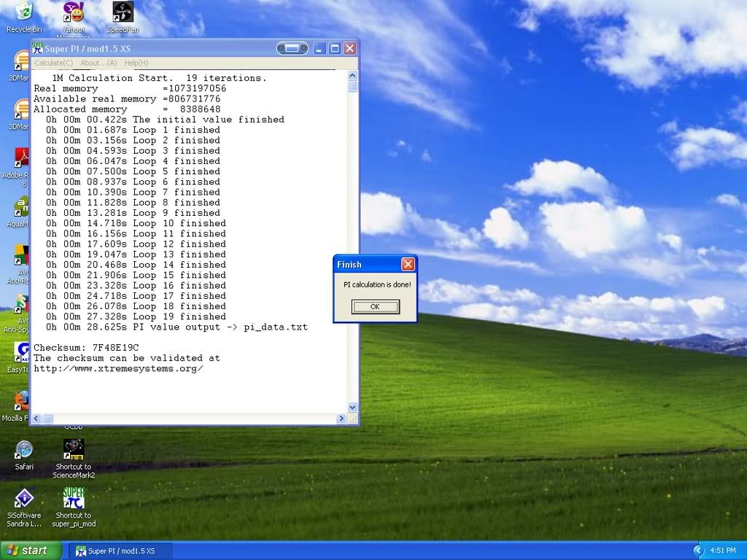Click the vertical scrollbar up arrow in Super PI
Image resolution: width=747 pixels, height=560 pixels.
click(x=352, y=75)
